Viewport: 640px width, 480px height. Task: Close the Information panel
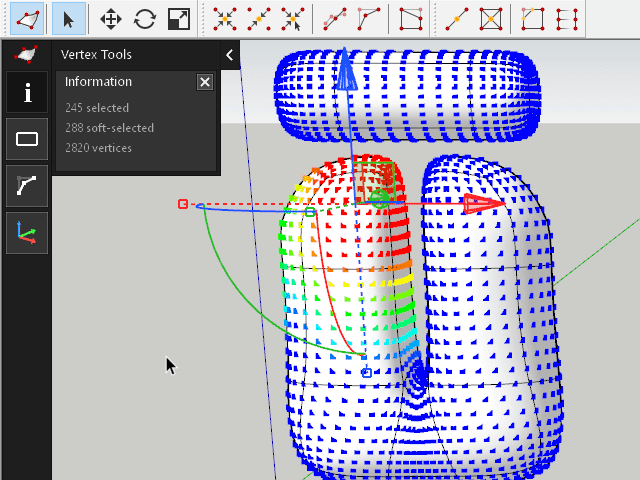[x=205, y=82]
